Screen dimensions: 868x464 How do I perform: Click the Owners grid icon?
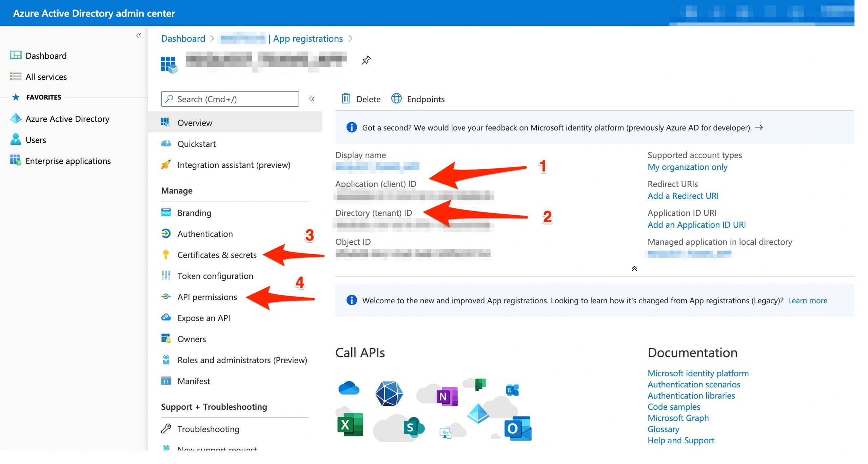tap(166, 339)
